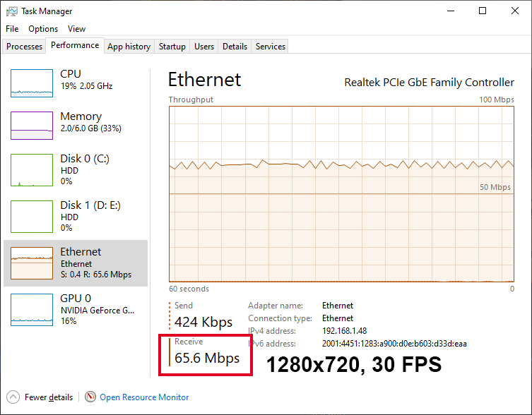Image resolution: width=532 pixels, height=415 pixels.
Task: Click the Task Manager title bar icon
Action: click(x=12, y=11)
